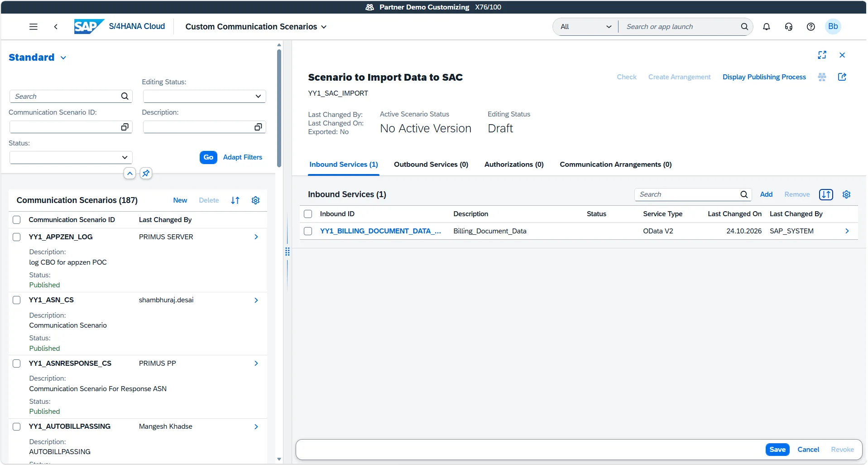This screenshot has width=868, height=465.
Task: Sort the Communication Scenarios list
Action: pyautogui.click(x=235, y=200)
